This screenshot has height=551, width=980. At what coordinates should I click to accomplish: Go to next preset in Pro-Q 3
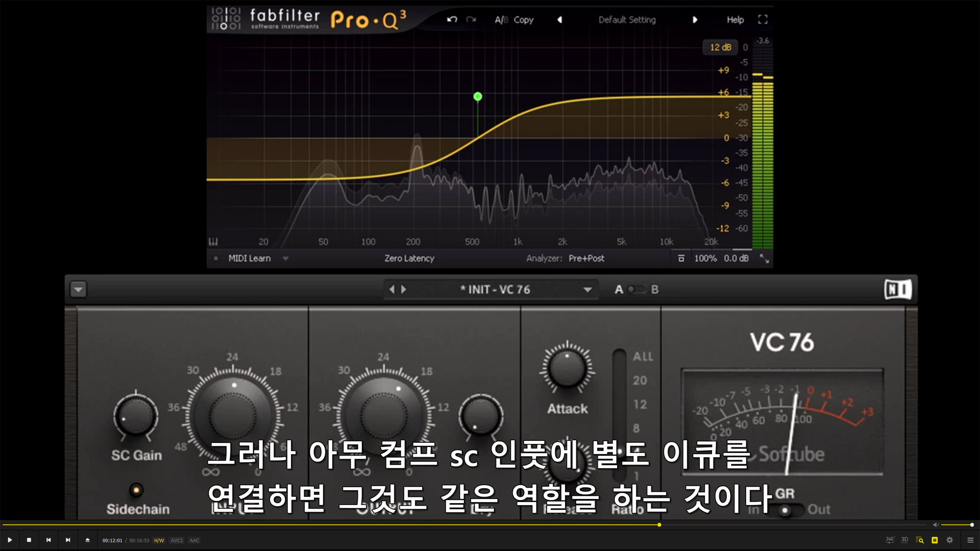(x=695, y=19)
